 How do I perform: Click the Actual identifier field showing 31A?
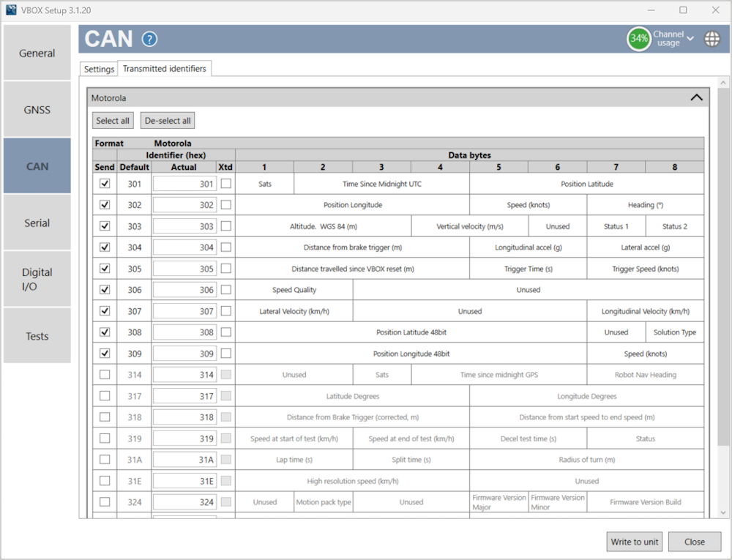[184, 460]
